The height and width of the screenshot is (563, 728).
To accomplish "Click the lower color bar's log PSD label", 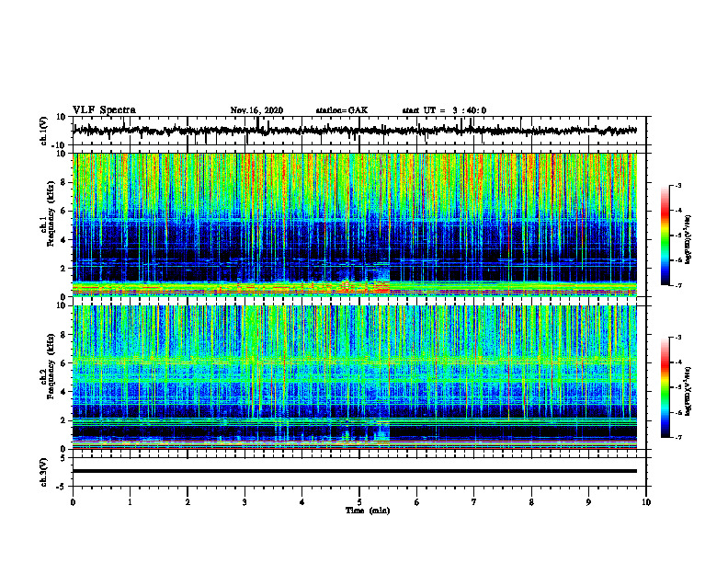I will pos(688,391).
